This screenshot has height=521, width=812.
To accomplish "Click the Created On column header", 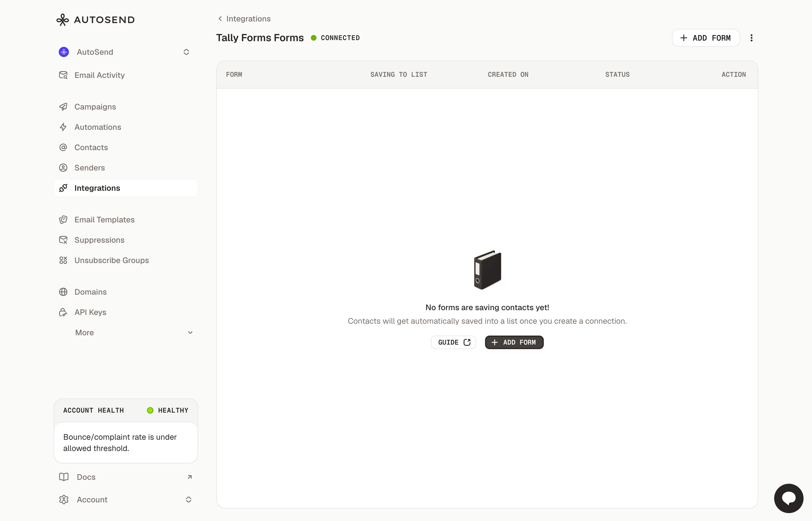I will (508, 75).
